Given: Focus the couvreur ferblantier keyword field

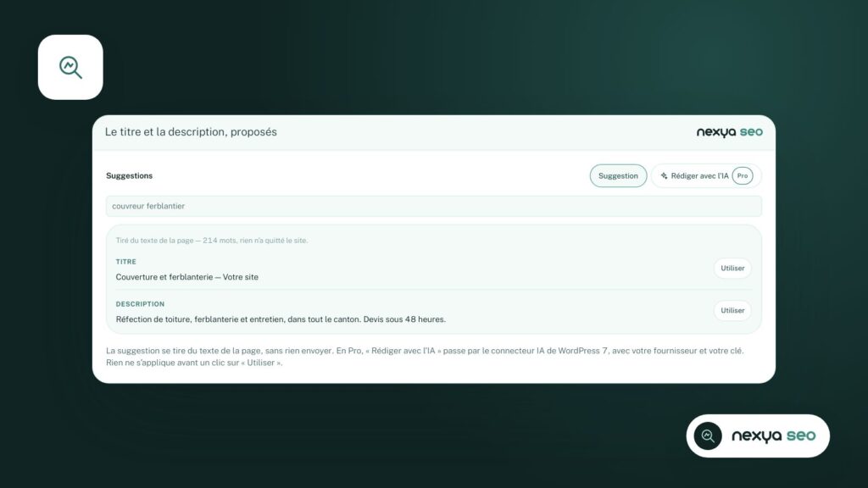Looking at the screenshot, I should (433, 206).
